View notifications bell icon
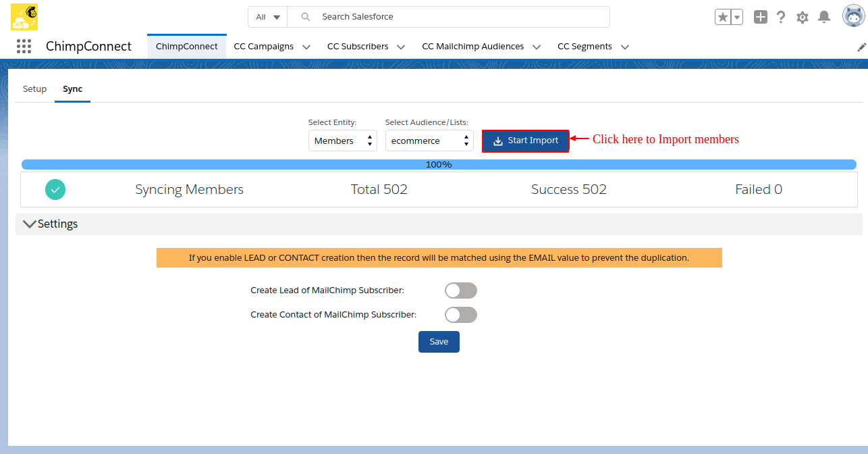The height and width of the screenshot is (454, 868). tap(824, 18)
